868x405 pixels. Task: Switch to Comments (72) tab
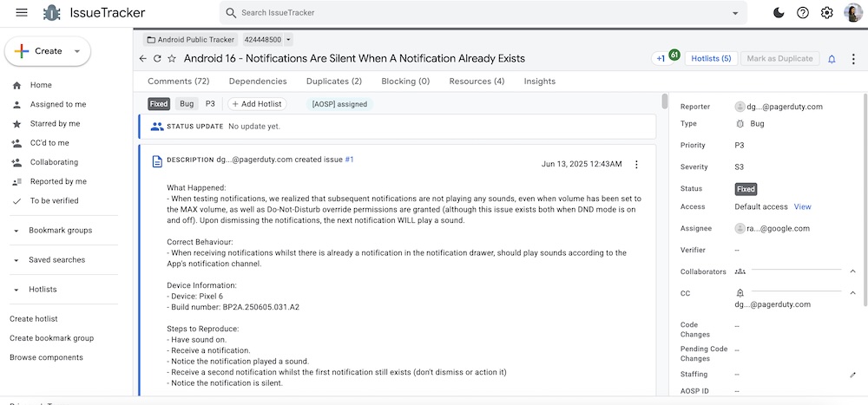pos(178,82)
